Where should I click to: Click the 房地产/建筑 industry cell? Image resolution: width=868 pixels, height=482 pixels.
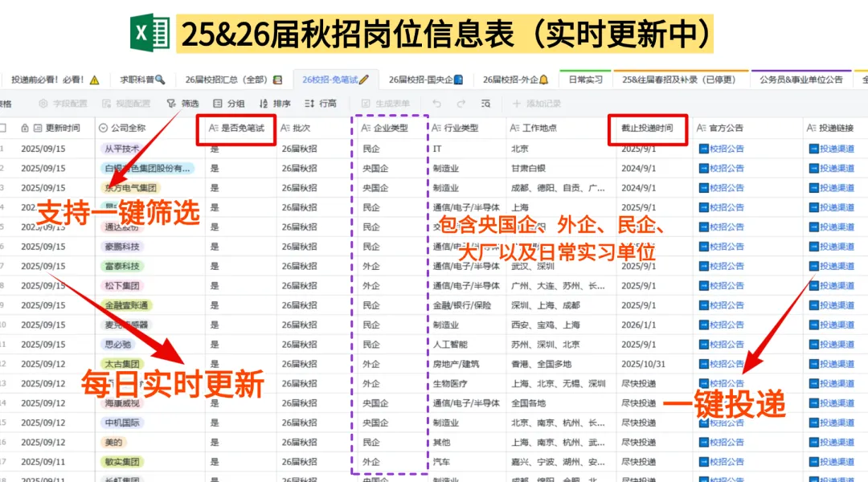[457, 364]
